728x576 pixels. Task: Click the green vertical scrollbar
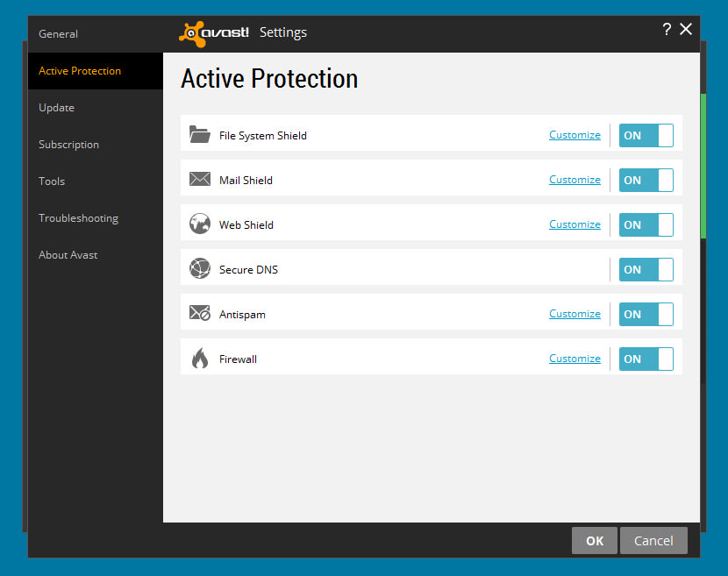coord(703,167)
